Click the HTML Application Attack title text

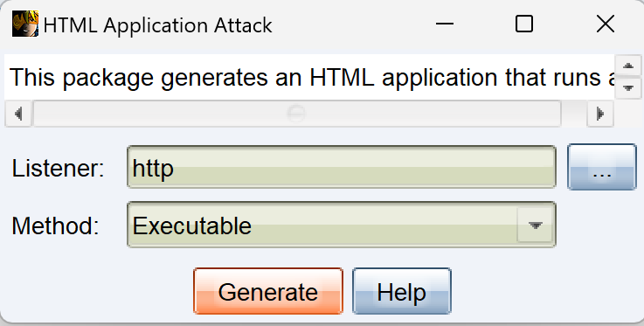pyautogui.click(x=157, y=25)
